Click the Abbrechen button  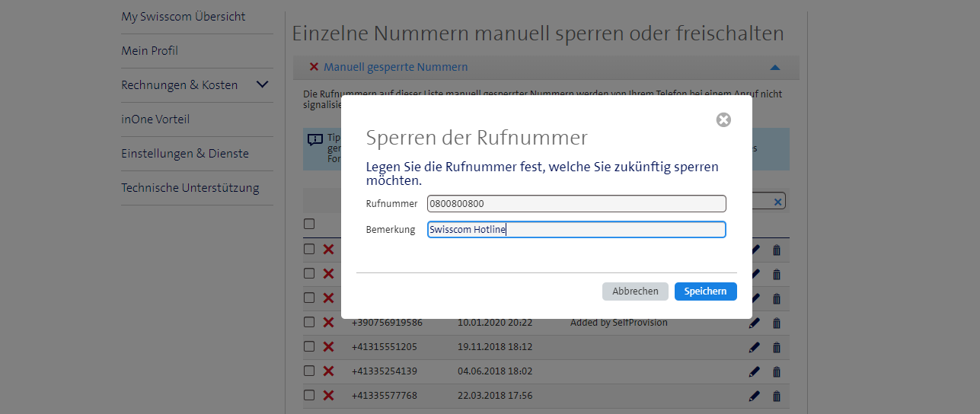coord(635,291)
